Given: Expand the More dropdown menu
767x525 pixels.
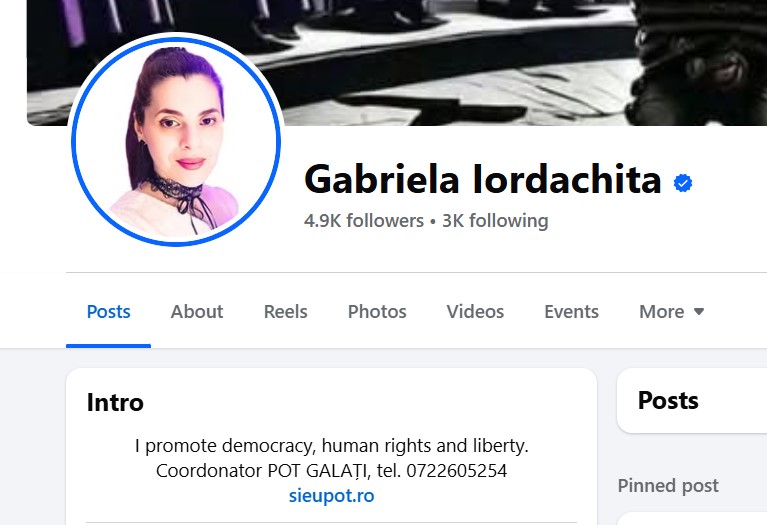Looking at the screenshot, I should click(x=672, y=312).
